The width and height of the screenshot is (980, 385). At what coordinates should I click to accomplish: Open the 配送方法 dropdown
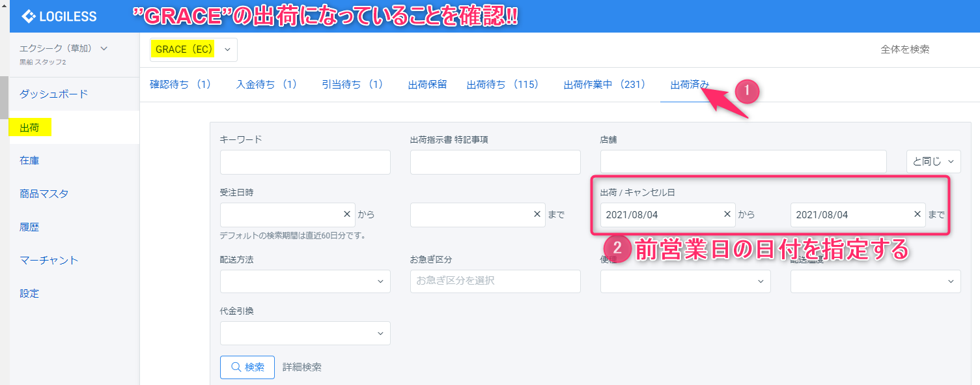pyautogui.click(x=305, y=281)
